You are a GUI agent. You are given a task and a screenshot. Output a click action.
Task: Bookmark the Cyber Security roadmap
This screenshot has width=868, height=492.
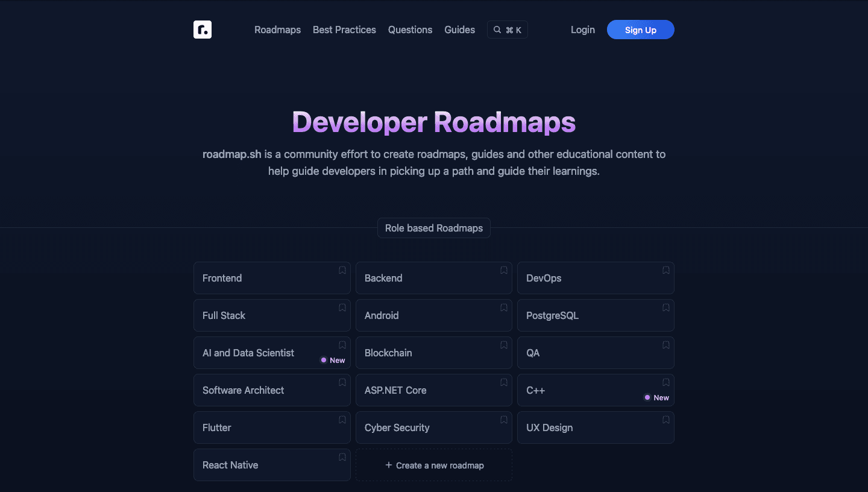pos(504,420)
